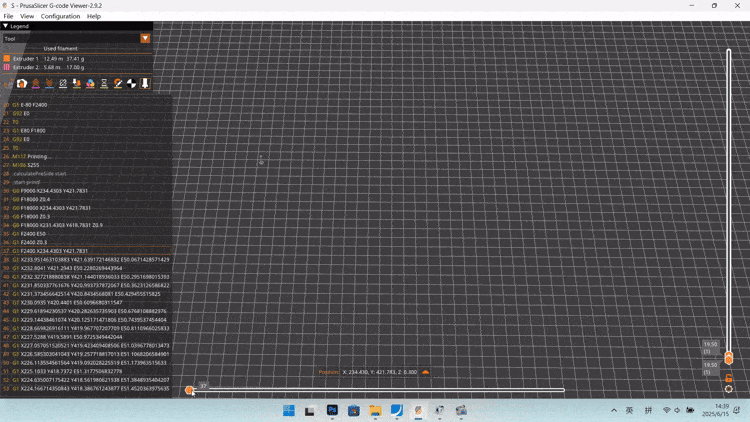Open the Tool view type dropdown
The height and width of the screenshot is (422, 750).
(145, 39)
